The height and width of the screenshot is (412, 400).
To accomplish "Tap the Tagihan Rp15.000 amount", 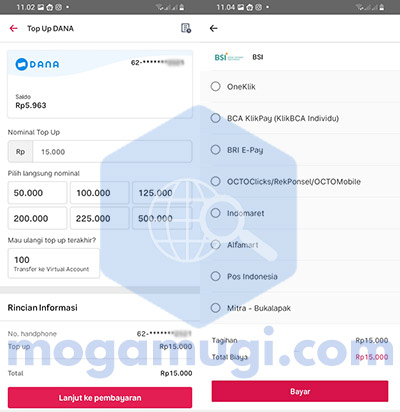I will click(372, 340).
